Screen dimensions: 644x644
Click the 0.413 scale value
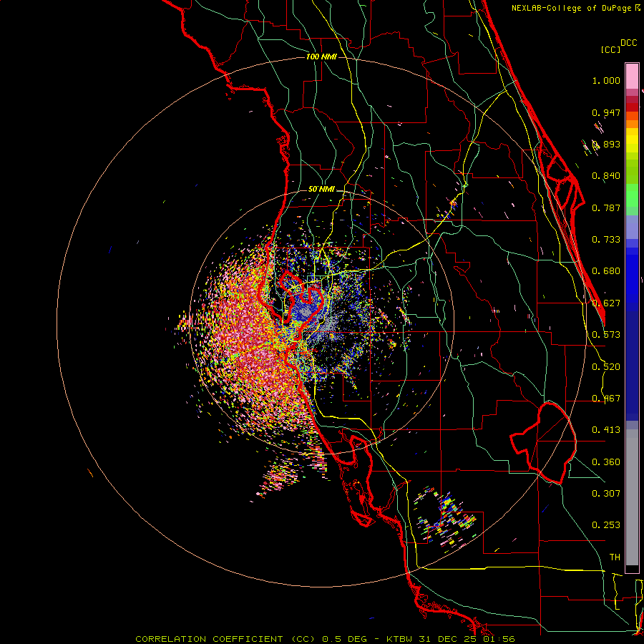tap(606, 430)
